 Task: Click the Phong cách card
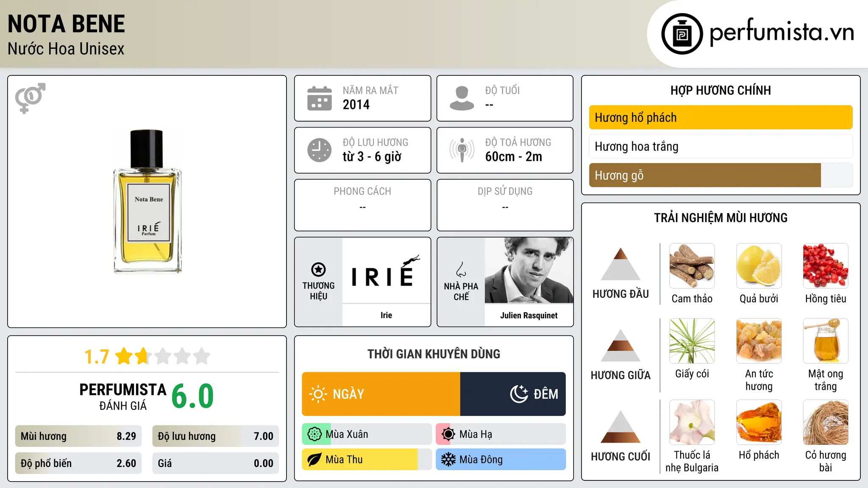pyautogui.click(x=362, y=205)
